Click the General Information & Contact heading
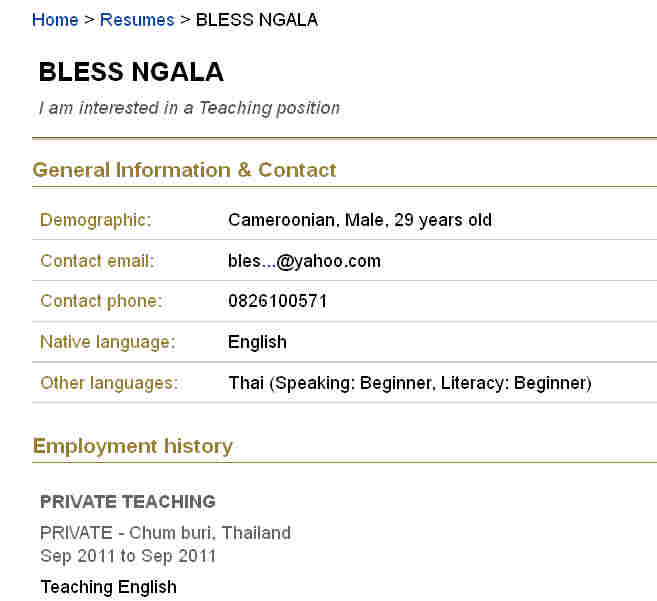657x601 pixels. point(184,170)
